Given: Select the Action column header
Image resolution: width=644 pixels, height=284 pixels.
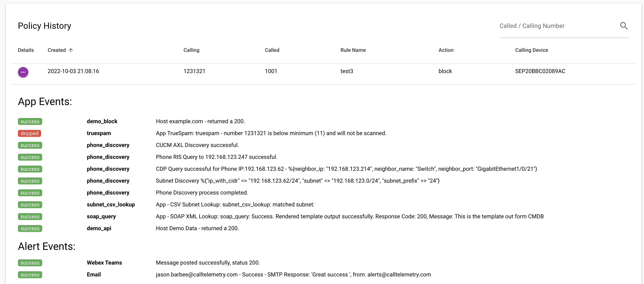Looking at the screenshot, I should [x=446, y=50].
